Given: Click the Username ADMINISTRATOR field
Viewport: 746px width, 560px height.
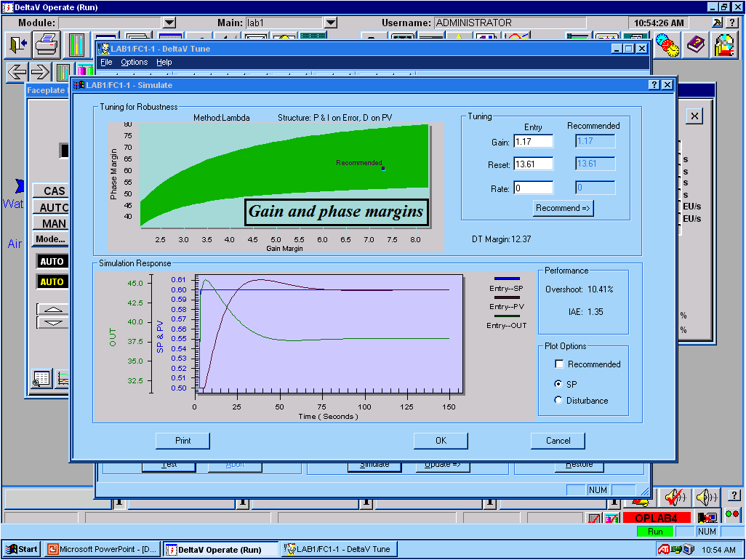Looking at the screenshot, I should pos(510,23).
